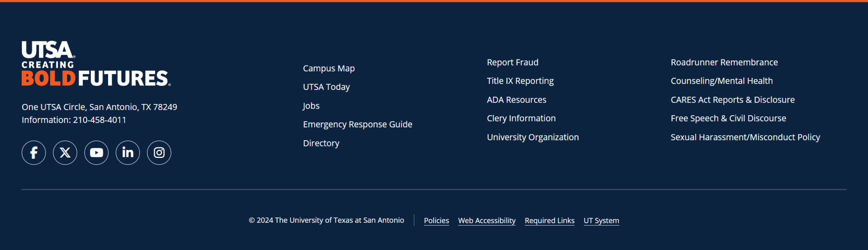Click the address One UTSA Circle, San Antonio
Screen dimensions: 868x250
(99, 107)
